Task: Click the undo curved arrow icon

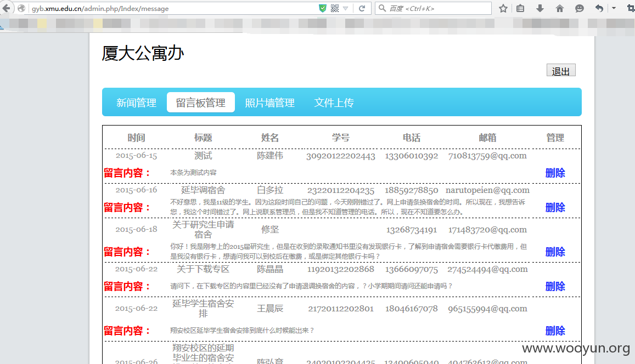Action: 599,8
